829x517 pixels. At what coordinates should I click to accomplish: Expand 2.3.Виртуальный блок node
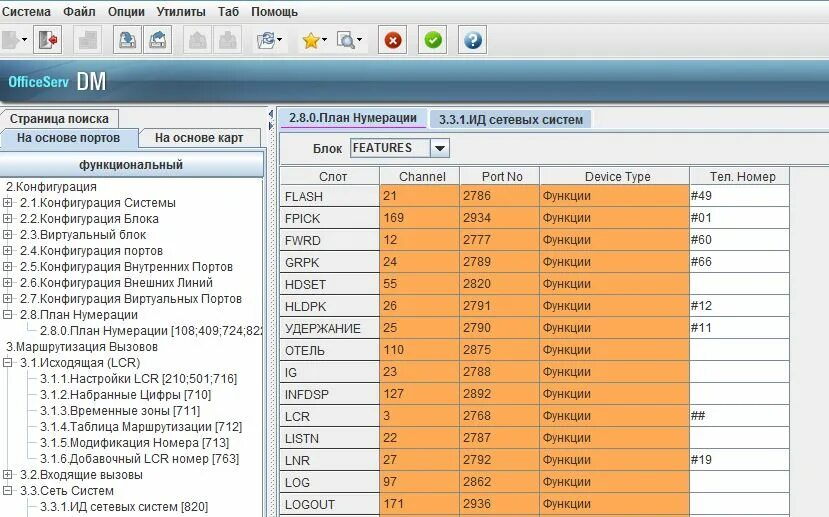7,234
